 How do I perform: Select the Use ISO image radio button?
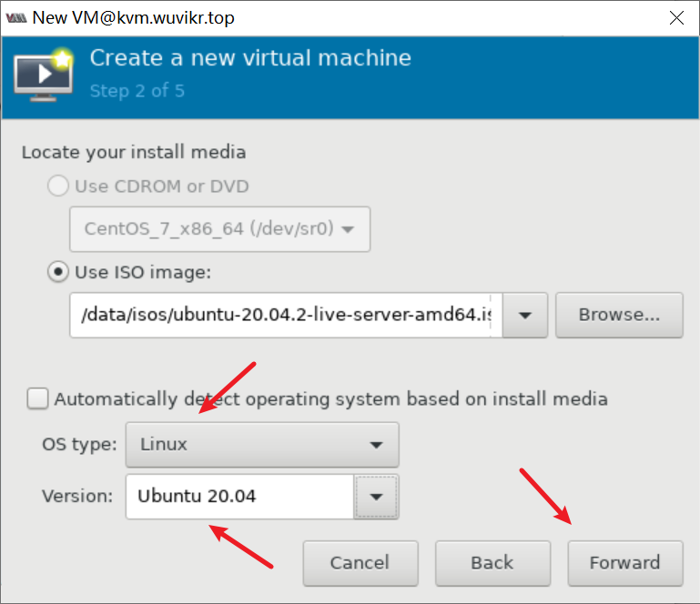pos(58,272)
